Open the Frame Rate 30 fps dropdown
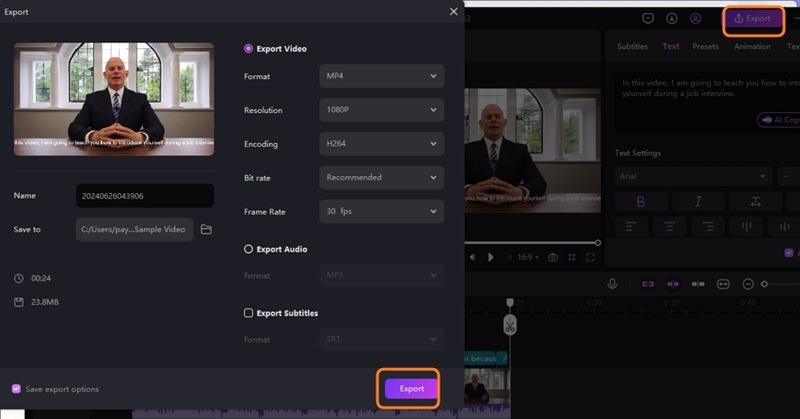Viewport: 800px width, 419px height. 382,211
